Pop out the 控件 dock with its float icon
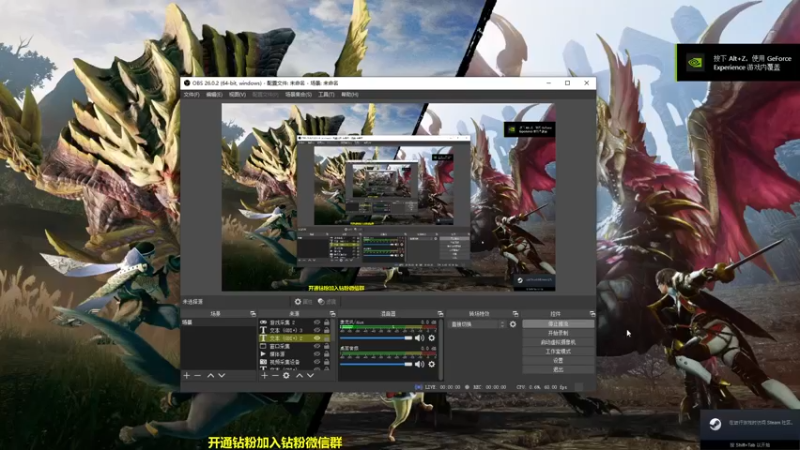 pos(592,314)
